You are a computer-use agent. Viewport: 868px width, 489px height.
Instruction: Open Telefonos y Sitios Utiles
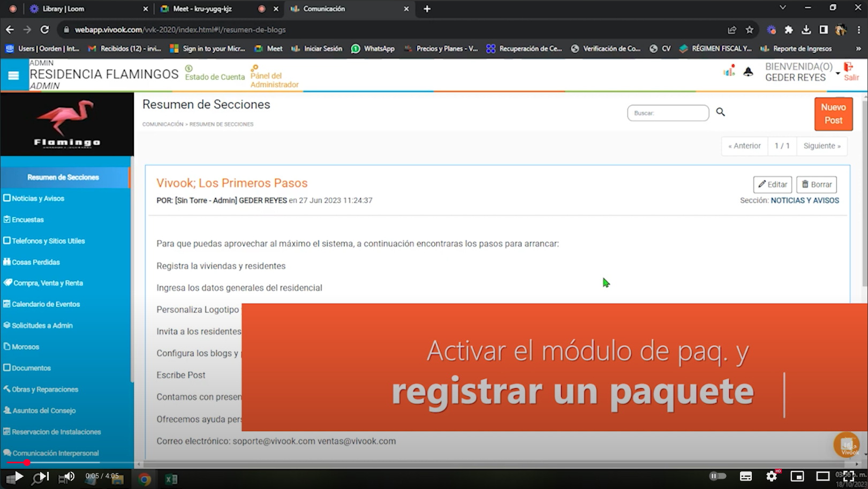click(x=48, y=241)
